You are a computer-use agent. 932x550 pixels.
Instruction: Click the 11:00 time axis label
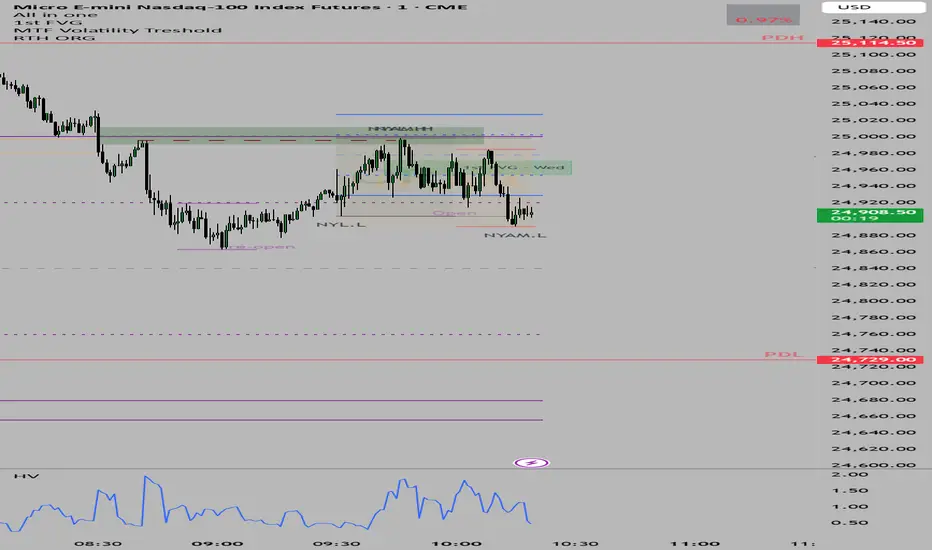pyautogui.click(x=695, y=543)
